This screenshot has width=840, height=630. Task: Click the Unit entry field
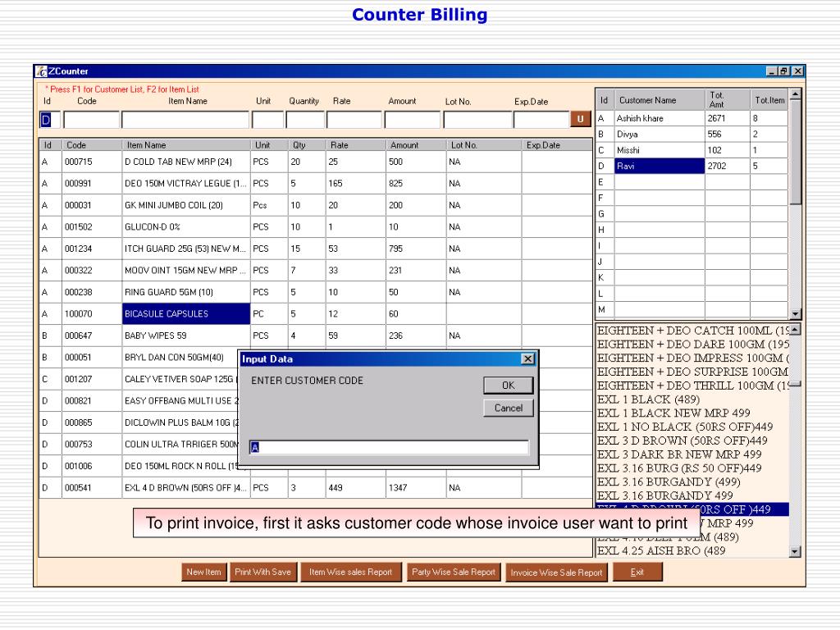267,120
